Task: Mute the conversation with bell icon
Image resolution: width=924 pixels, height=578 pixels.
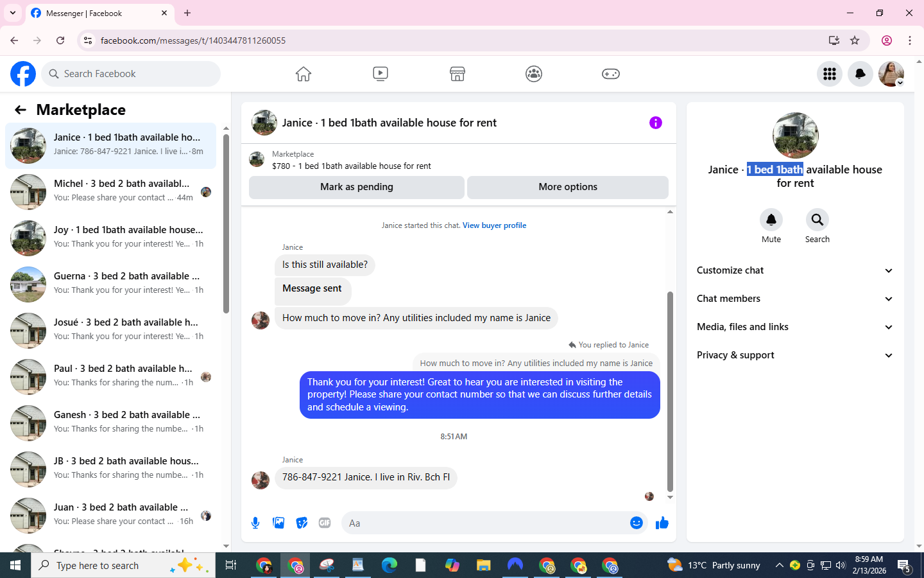Action: pos(771,220)
